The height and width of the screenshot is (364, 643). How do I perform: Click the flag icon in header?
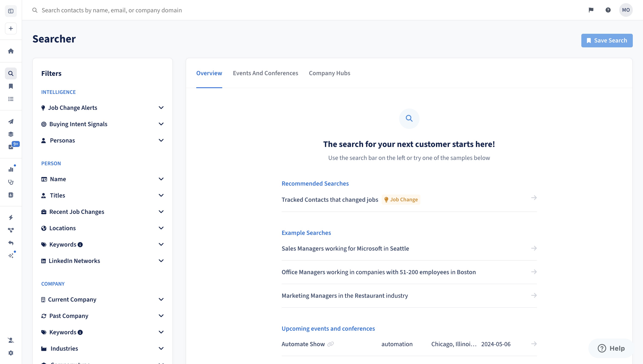click(x=591, y=10)
